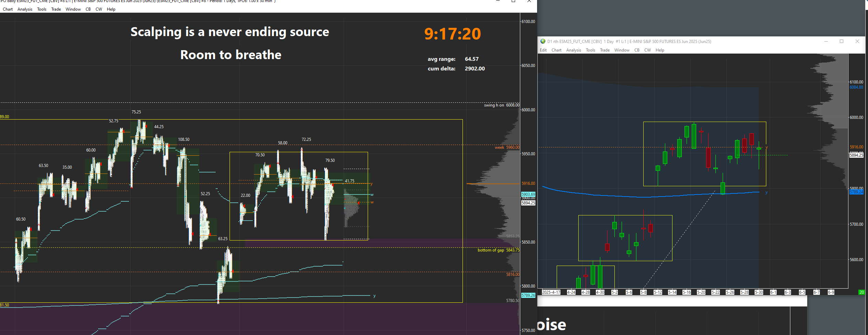The image size is (868, 335).
Task: Open Window menu in the left TPO window
Action: tap(73, 9)
